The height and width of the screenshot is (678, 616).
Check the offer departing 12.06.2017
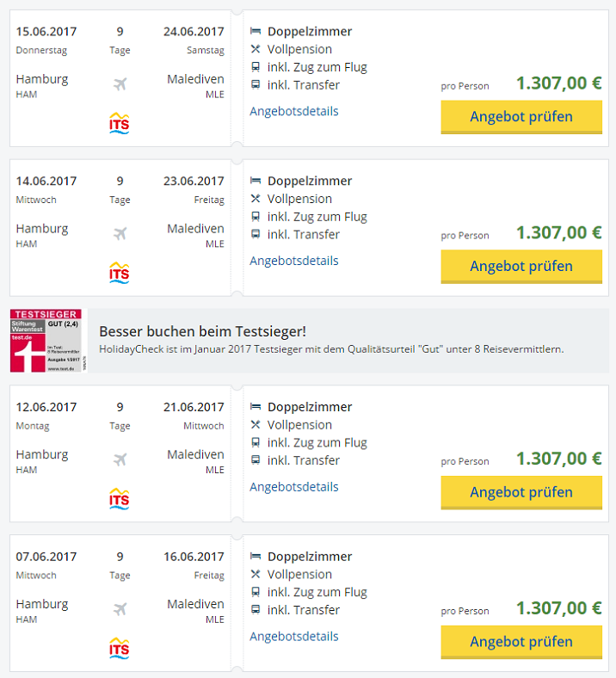coord(521,492)
